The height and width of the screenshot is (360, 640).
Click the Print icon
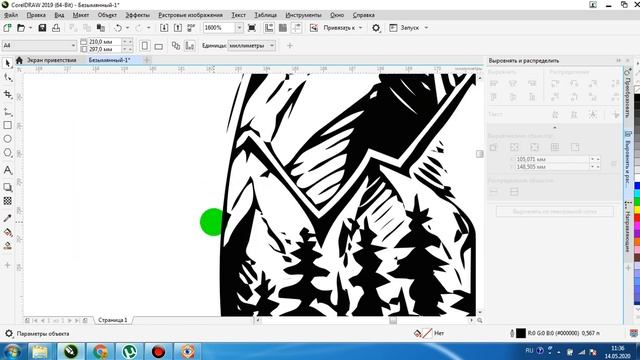(x=56, y=28)
